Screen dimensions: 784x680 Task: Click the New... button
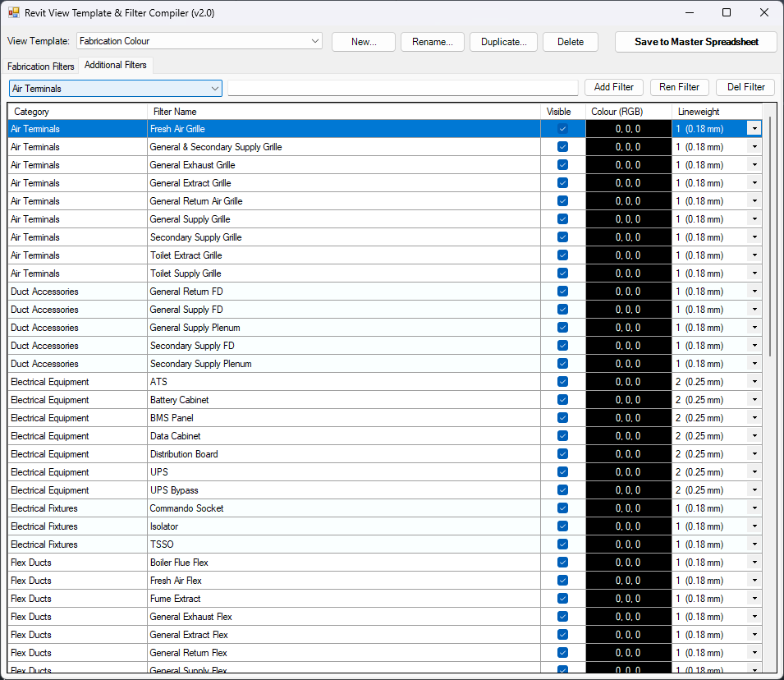tap(364, 42)
